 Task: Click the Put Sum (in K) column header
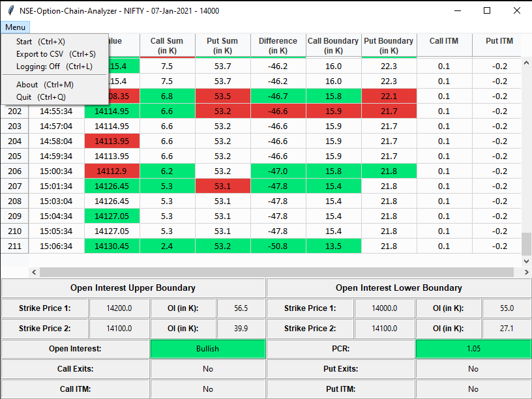tap(223, 46)
